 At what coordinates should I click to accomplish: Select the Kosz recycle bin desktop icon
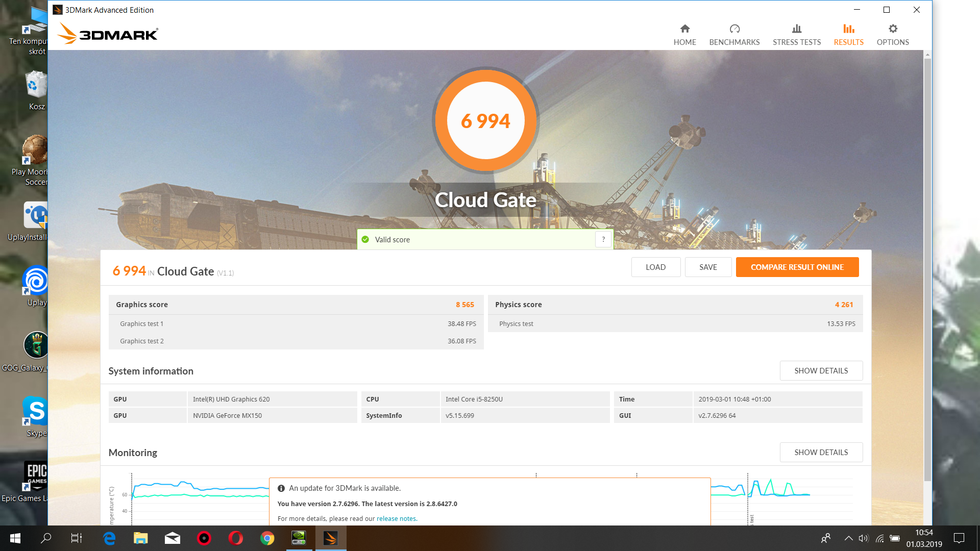point(37,91)
